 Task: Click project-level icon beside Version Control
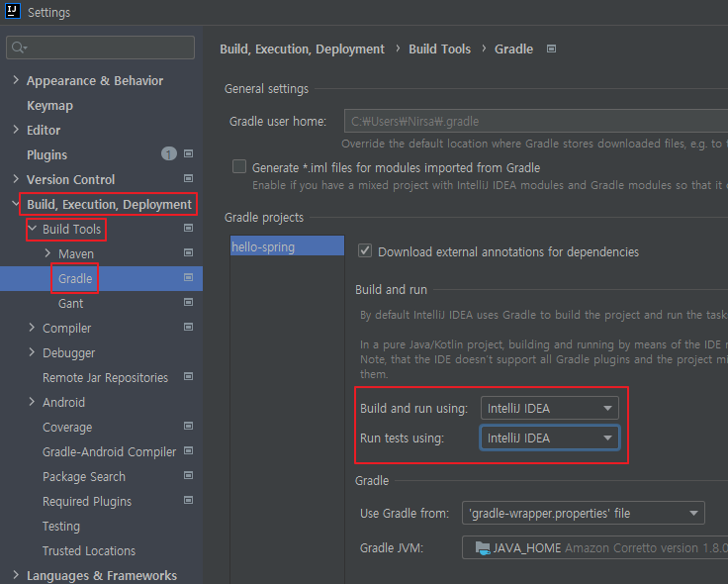[x=188, y=178]
